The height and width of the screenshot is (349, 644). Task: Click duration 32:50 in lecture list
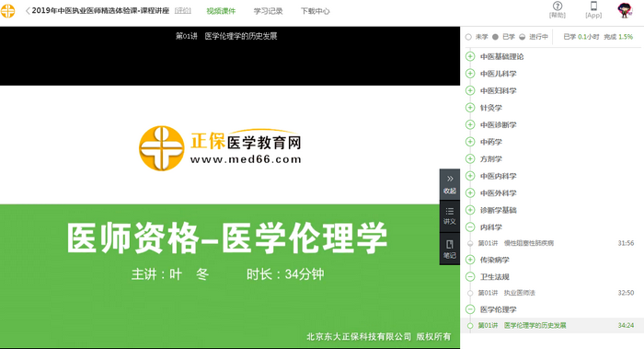626,293
